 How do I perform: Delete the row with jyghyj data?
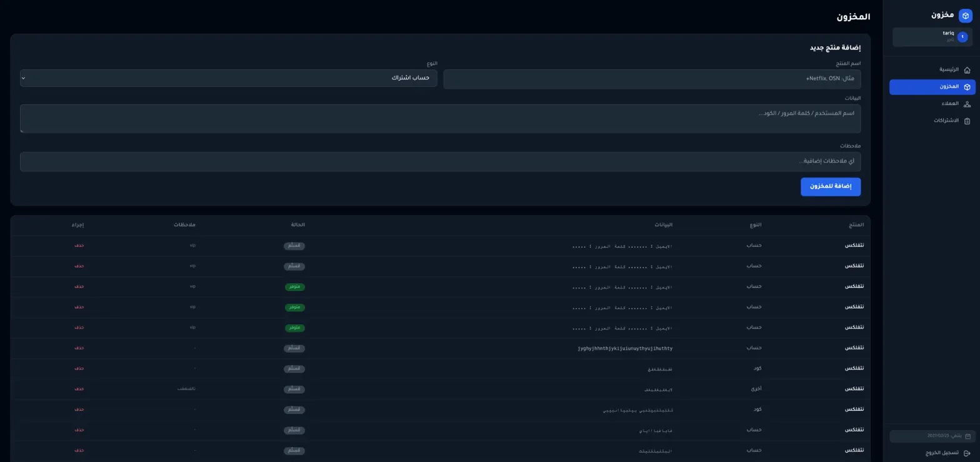tap(79, 348)
